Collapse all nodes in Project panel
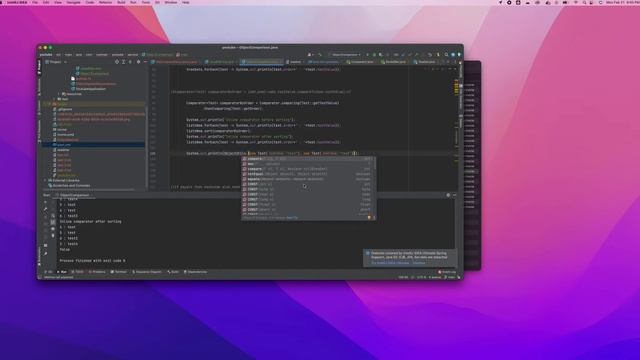 tap(131, 62)
